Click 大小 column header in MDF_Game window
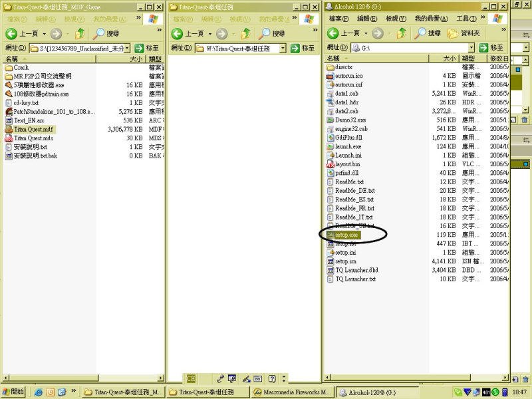 pos(121,59)
